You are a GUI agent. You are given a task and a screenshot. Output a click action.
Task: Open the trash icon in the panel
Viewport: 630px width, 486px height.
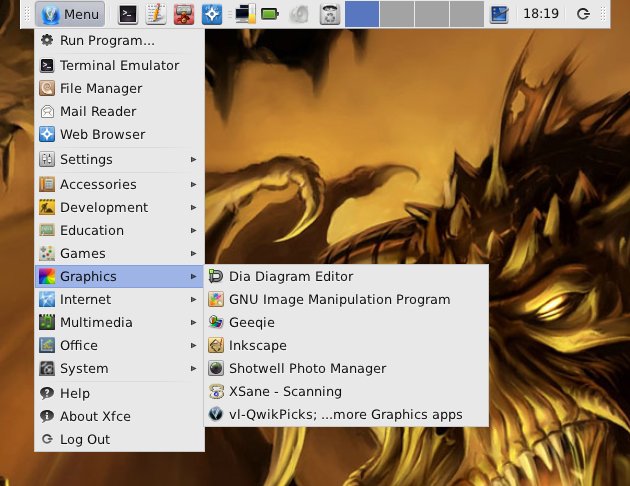[330, 14]
